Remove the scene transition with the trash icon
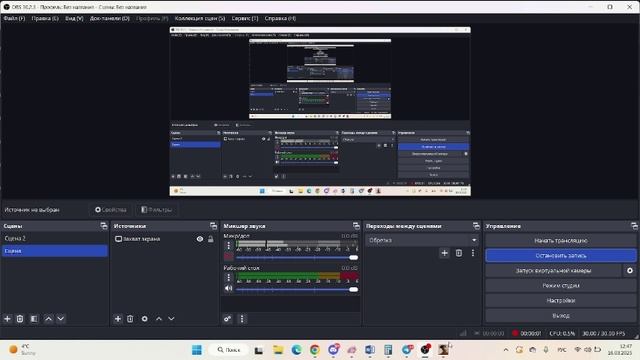 tap(459, 253)
